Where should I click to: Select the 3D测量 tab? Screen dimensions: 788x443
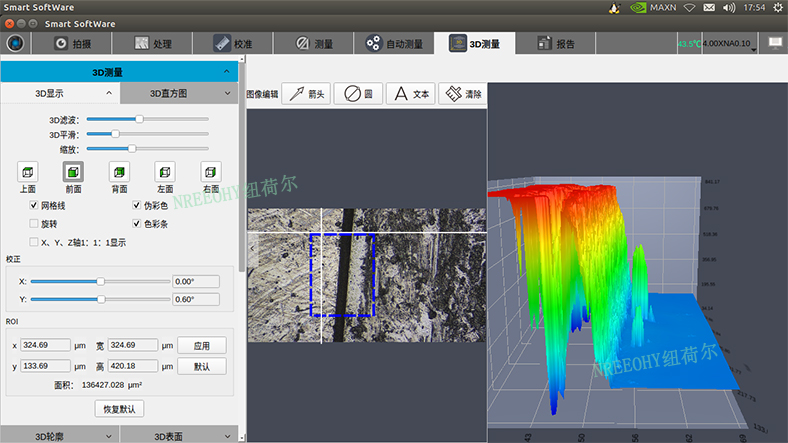(474, 44)
